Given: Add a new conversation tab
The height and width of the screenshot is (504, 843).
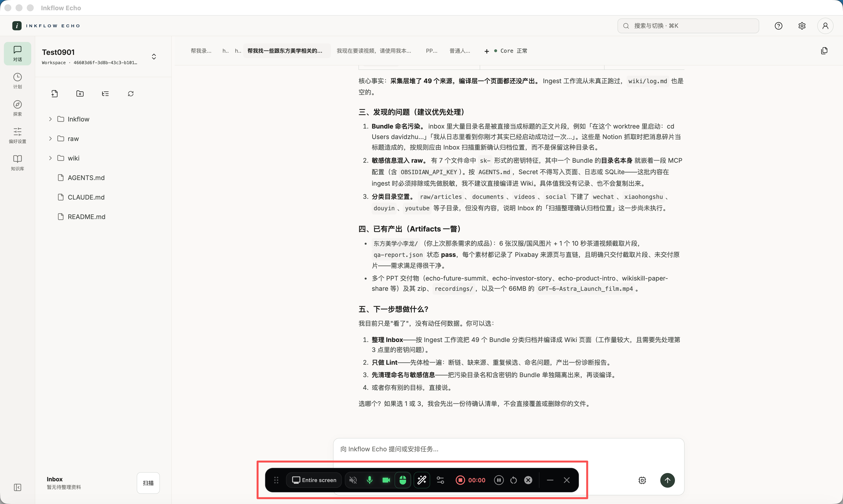Looking at the screenshot, I should 487,51.
